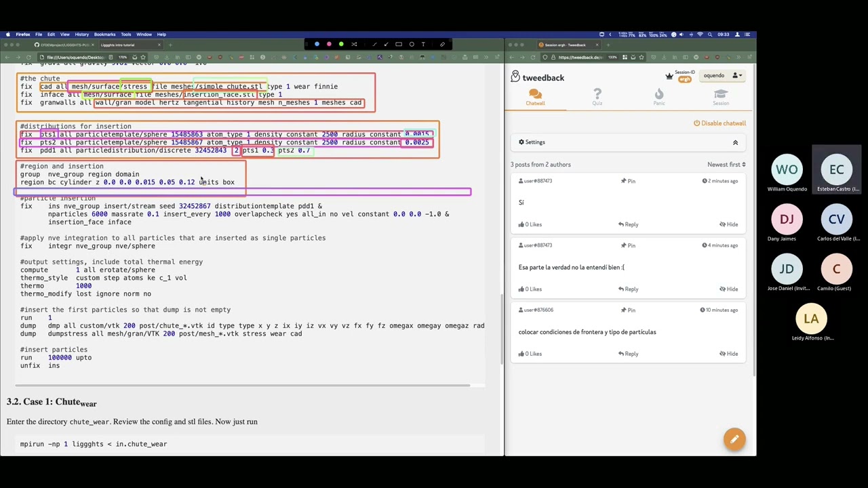The width and height of the screenshot is (868, 488).
Task: Reply to the 'Sí' post
Action: [628, 224]
